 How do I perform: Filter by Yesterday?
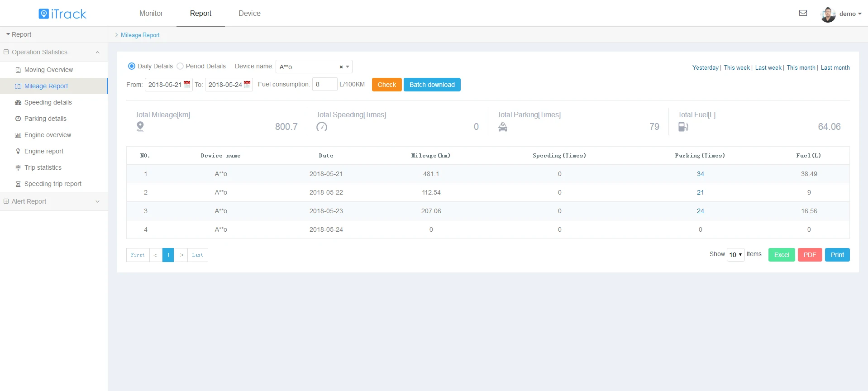coord(705,67)
